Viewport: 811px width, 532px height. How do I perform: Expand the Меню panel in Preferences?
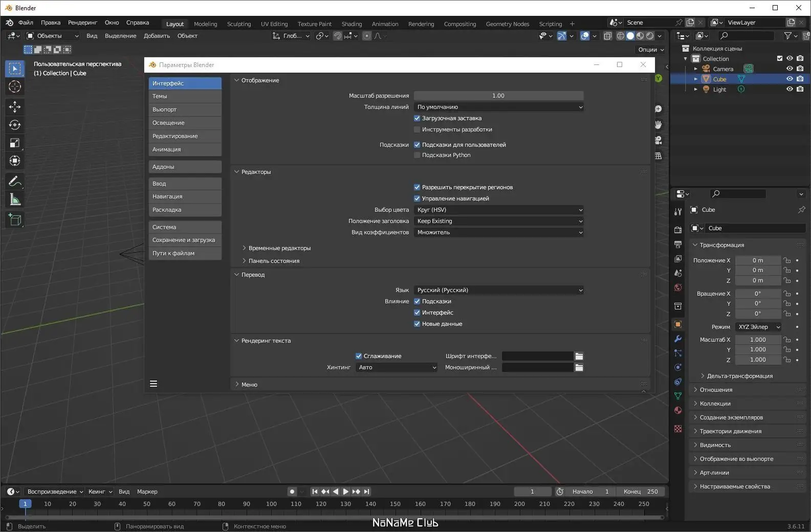[x=246, y=385]
